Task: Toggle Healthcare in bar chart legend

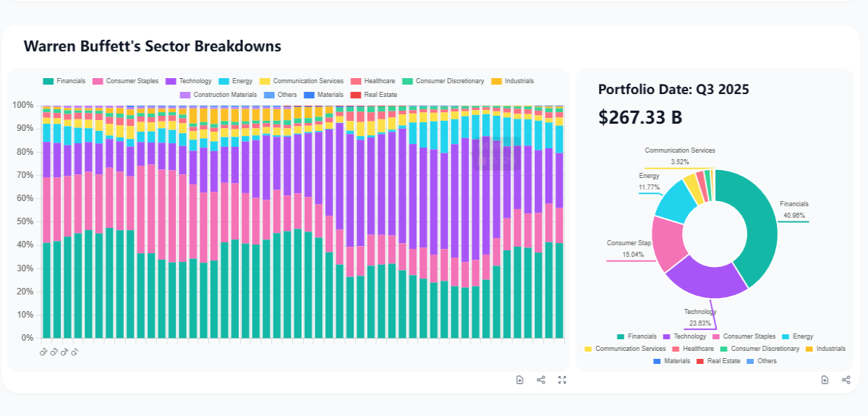Action: point(373,81)
